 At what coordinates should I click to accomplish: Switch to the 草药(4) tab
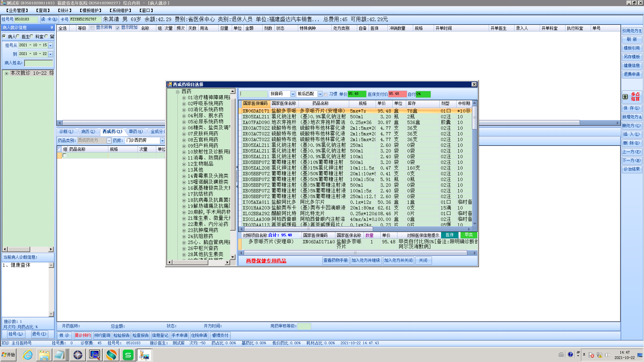136,131
